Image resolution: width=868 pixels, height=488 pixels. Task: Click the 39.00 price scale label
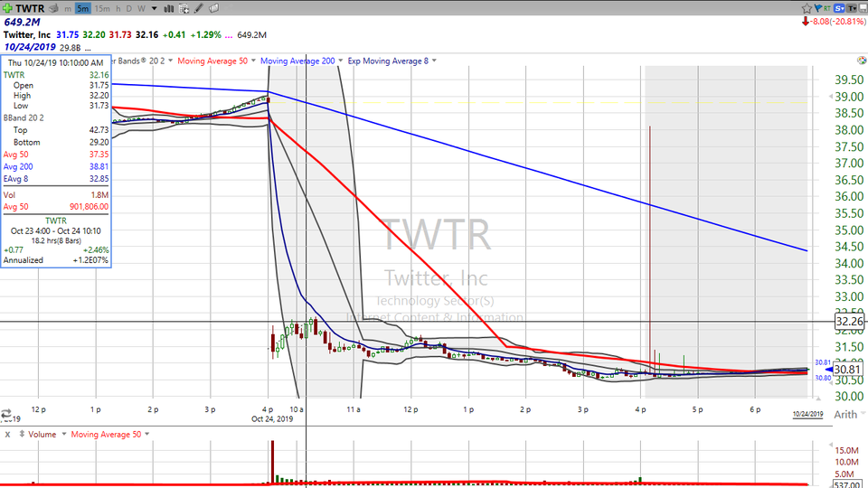pyautogui.click(x=849, y=97)
